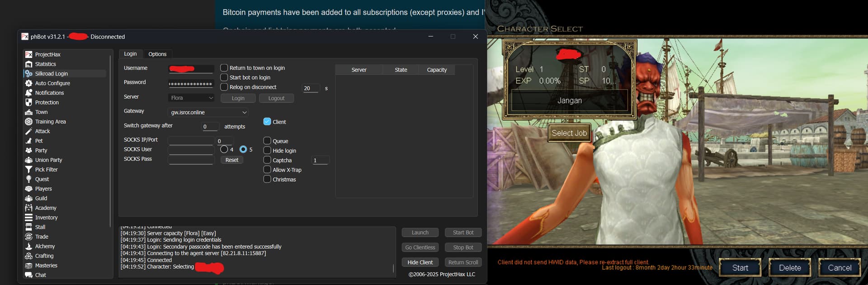The width and height of the screenshot is (868, 285).
Task: Open the Training Area icon
Action: pos(28,122)
